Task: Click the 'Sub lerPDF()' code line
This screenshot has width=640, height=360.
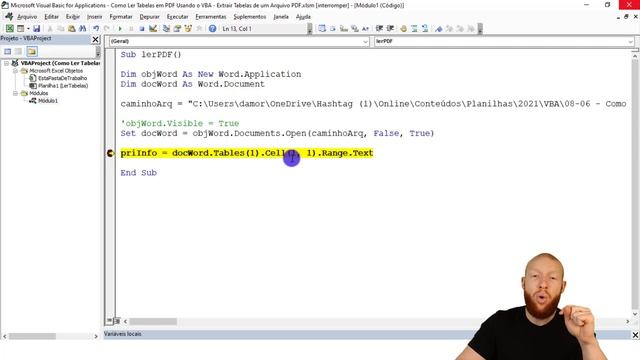Action: (151, 55)
